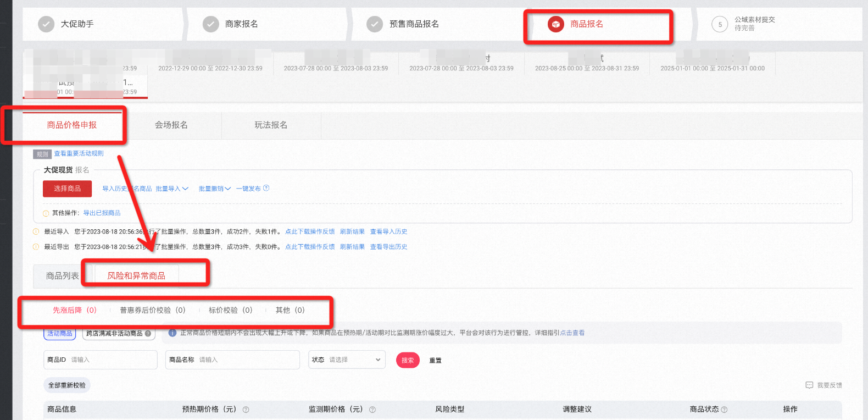Click the 商家报名 step checkmark icon
The image size is (868, 420).
click(211, 24)
